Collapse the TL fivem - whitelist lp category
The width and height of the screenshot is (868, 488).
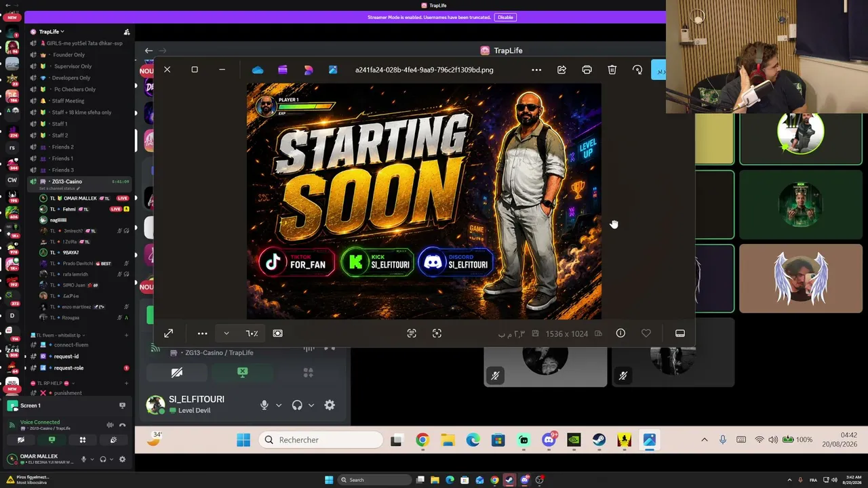[x=60, y=335]
